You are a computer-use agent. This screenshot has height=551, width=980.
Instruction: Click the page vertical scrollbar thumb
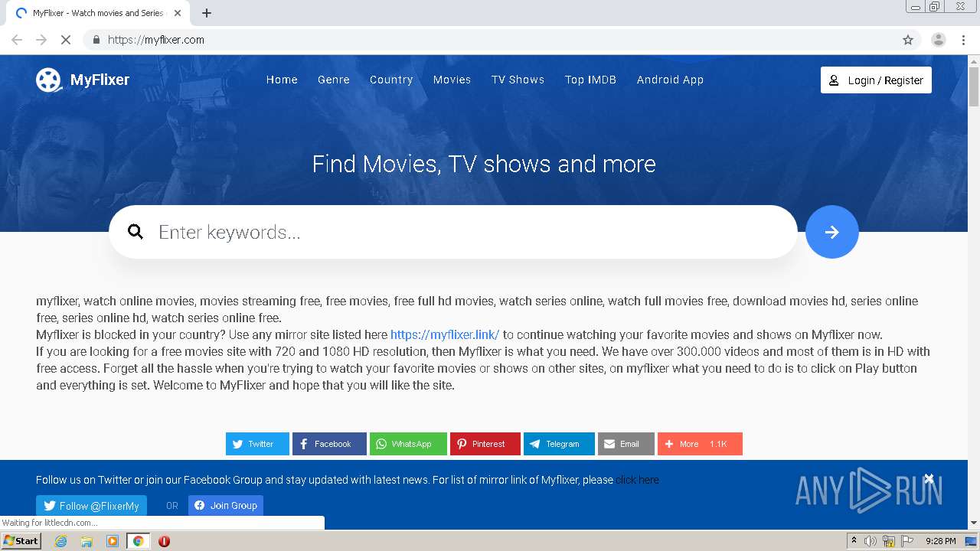(x=974, y=86)
